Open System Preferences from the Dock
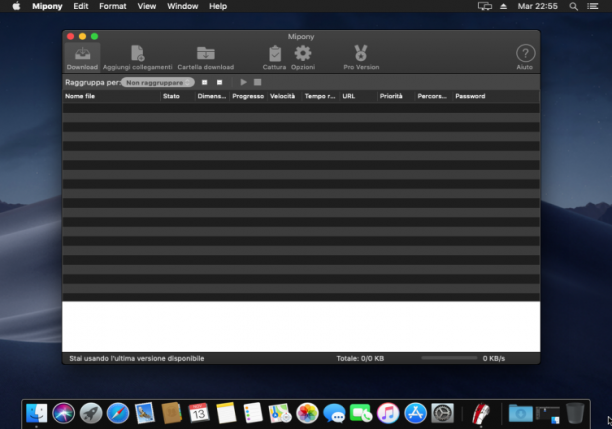 442,413
